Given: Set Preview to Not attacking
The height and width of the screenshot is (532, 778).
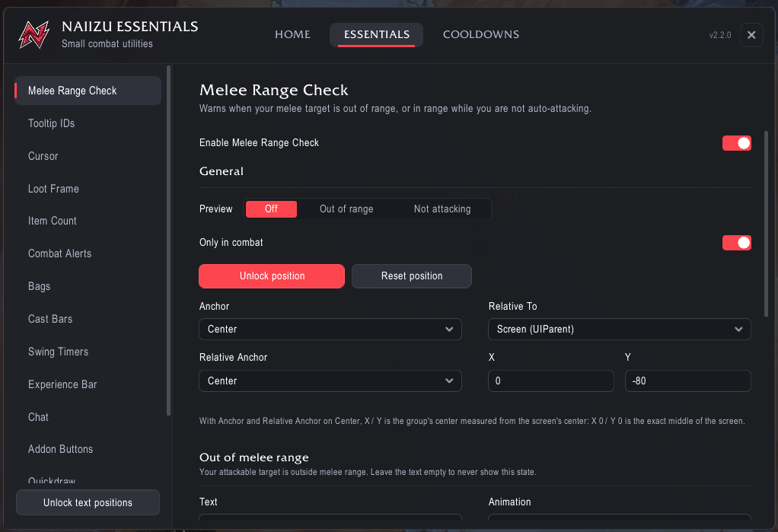Looking at the screenshot, I should (442, 209).
